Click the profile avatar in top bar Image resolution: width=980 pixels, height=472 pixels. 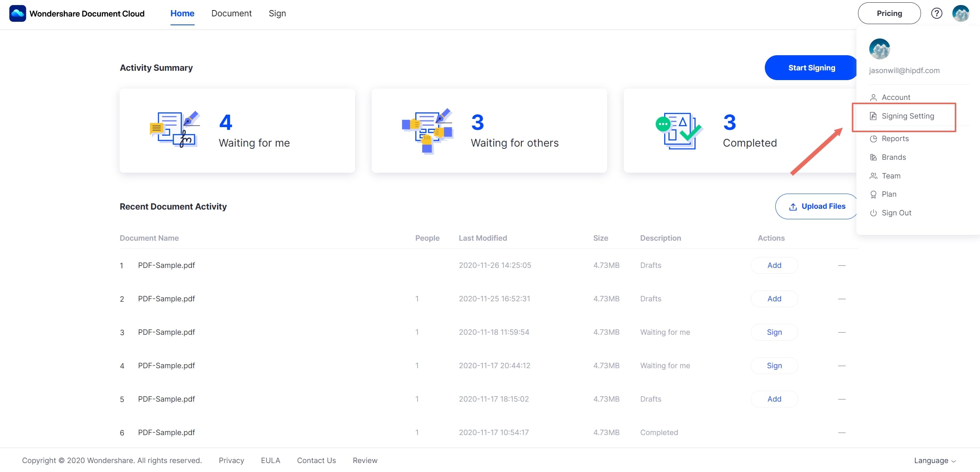tap(961, 14)
